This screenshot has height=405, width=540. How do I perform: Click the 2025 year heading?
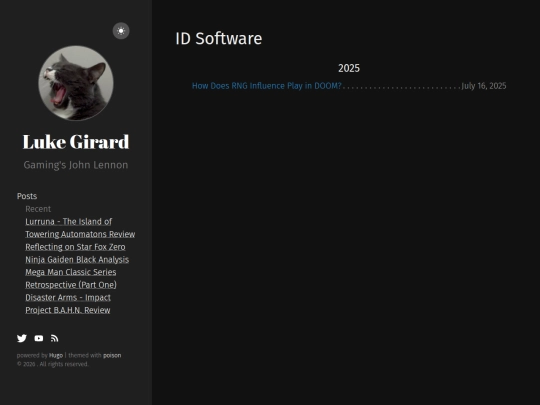click(349, 68)
